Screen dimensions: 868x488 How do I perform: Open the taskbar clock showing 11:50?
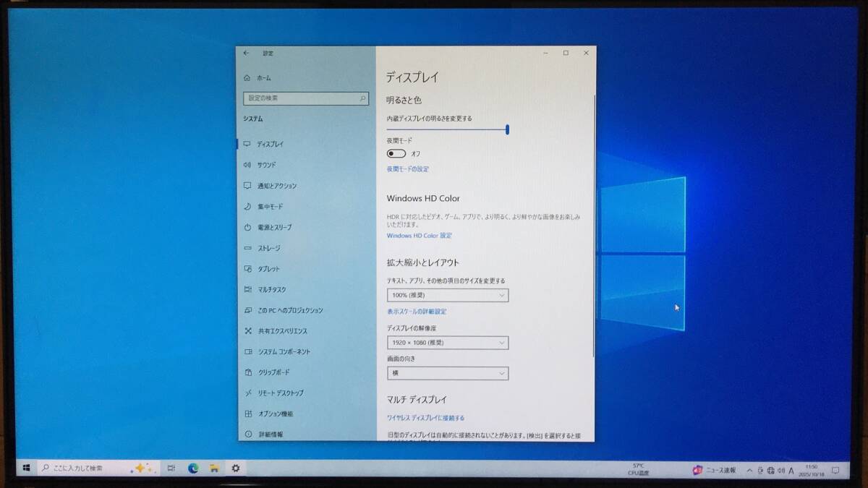point(812,471)
